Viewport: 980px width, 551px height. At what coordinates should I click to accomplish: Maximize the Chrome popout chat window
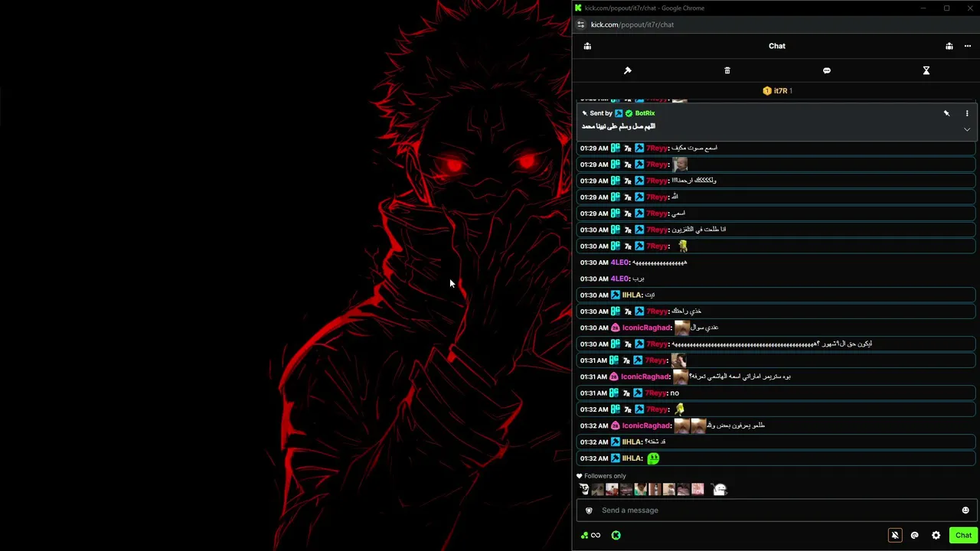tap(946, 8)
